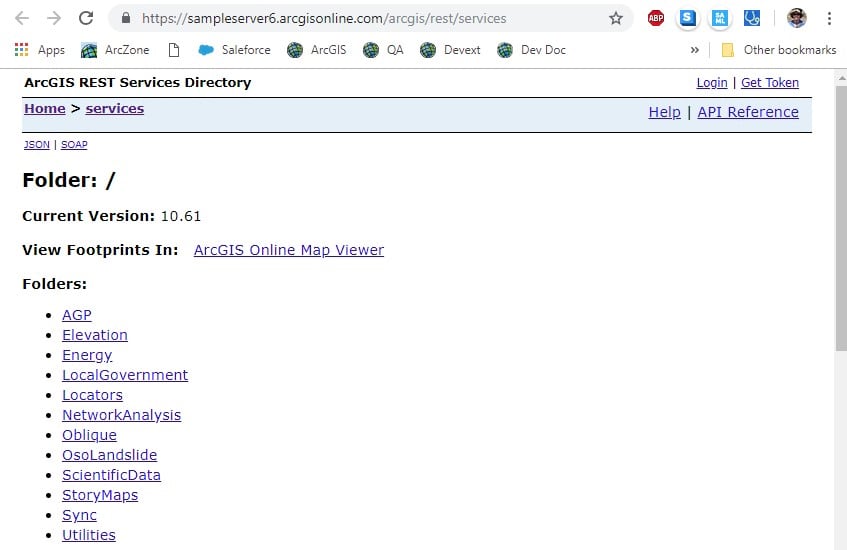This screenshot has width=847, height=550.
Task: Open the blank page icon bookmark
Action: tap(174, 50)
